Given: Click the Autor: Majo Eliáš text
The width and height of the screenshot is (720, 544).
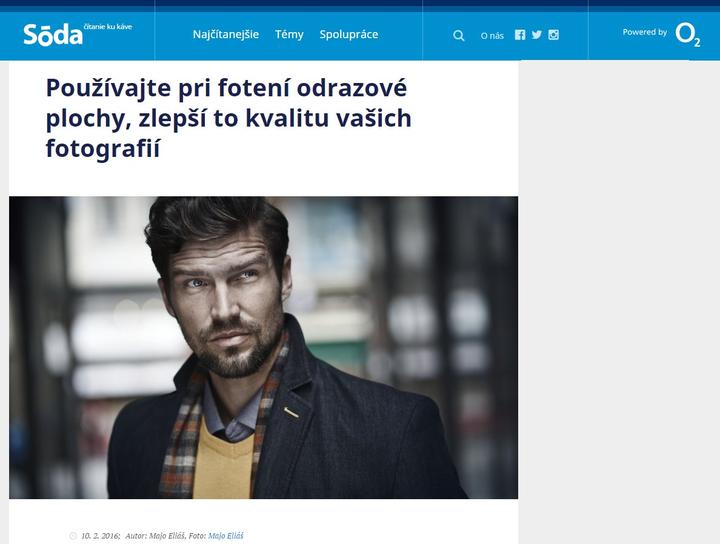Looking at the screenshot, I should pos(155,536).
